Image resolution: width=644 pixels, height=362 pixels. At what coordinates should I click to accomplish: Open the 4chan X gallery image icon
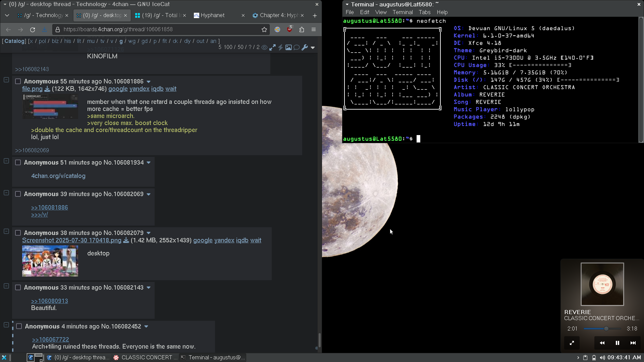288,48
